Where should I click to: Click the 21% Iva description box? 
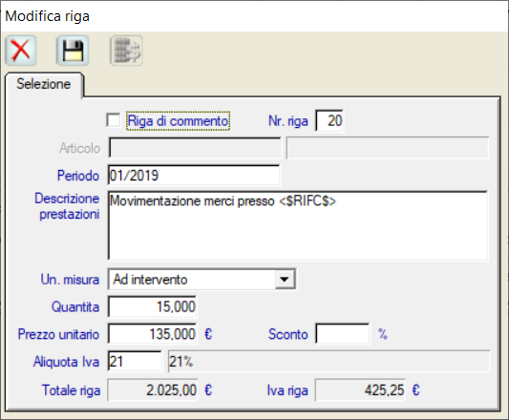(329, 361)
